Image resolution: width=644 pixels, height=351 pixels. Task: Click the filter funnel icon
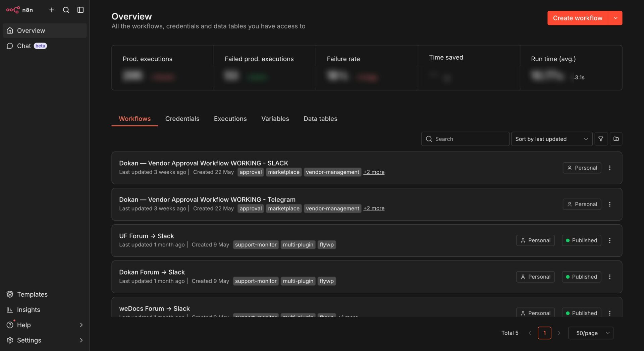(601, 139)
